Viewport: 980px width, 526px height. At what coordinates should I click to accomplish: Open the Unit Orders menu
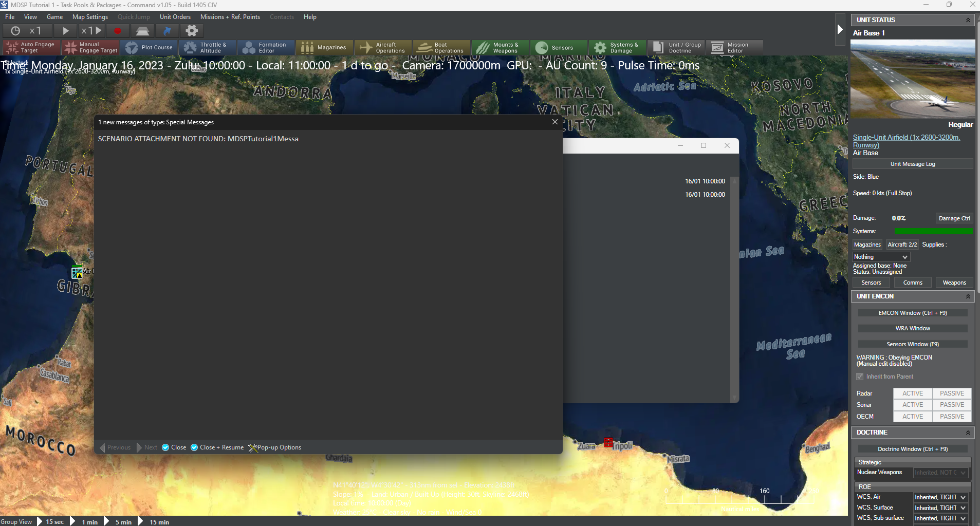coord(175,17)
